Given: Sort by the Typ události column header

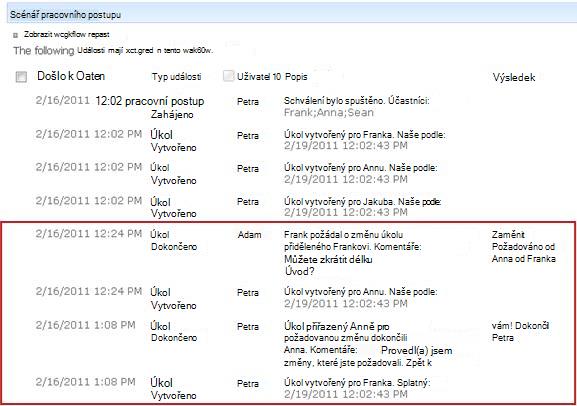Looking at the screenshot, I should click(x=177, y=77).
